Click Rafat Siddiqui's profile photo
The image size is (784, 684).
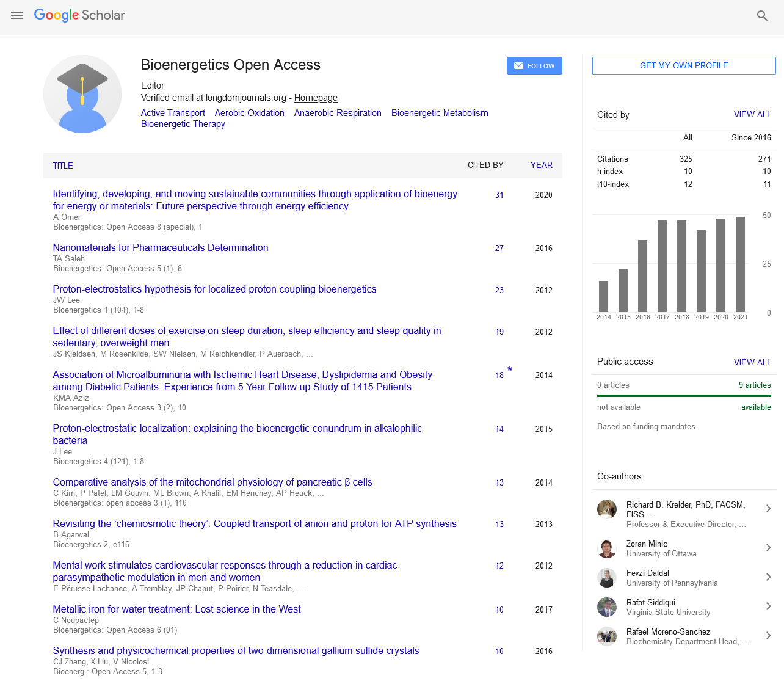coord(606,607)
